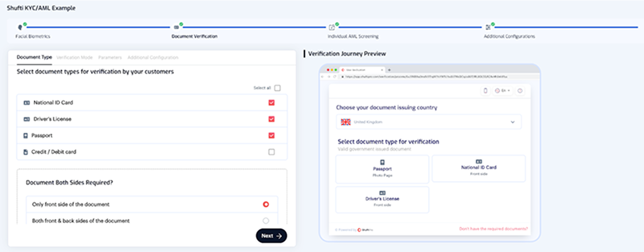Click the Passport card icon in preview
644x252 pixels.
(x=382, y=163)
